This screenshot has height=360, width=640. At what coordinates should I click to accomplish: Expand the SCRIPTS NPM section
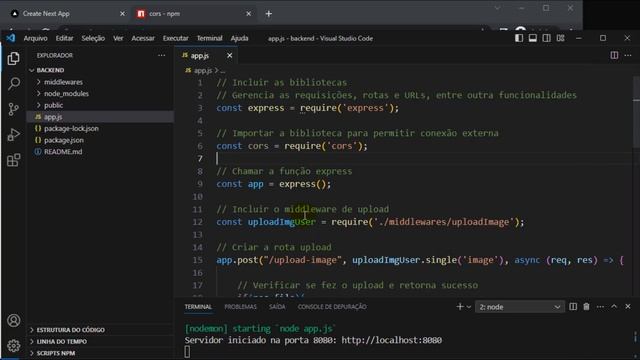100,353
